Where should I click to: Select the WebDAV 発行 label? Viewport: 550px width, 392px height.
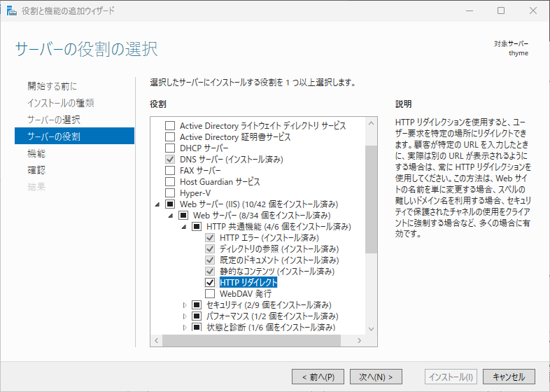(x=246, y=294)
